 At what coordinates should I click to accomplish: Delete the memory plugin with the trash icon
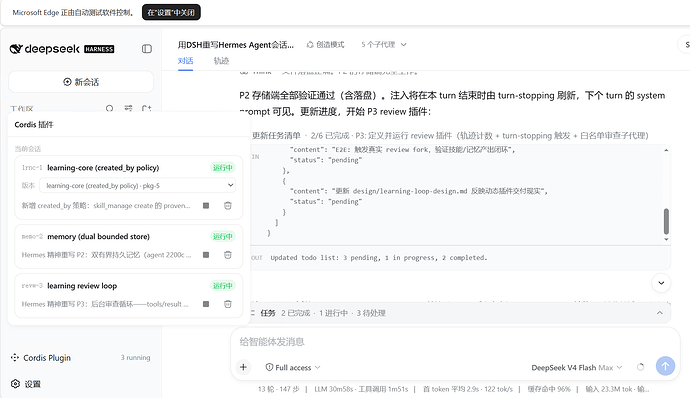pyautogui.click(x=228, y=255)
